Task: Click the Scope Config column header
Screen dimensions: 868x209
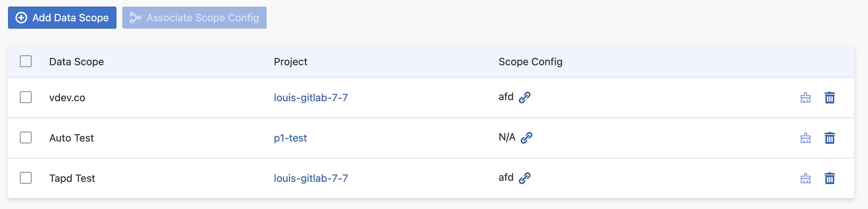Action: (530, 62)
